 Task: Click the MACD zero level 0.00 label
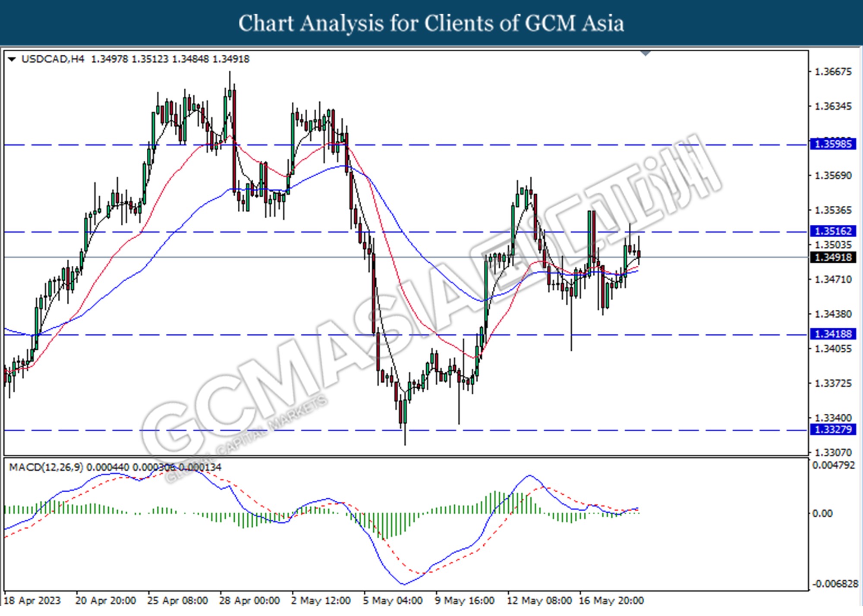click(x=822, y=514)
